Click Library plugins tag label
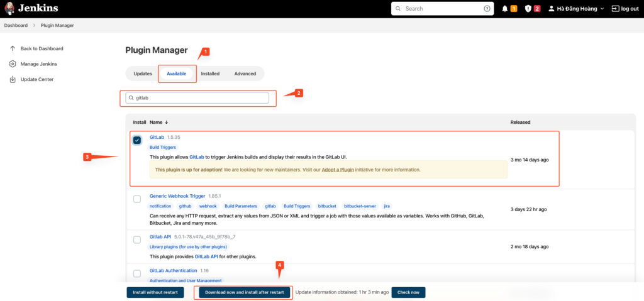 [x=188, y=247]
